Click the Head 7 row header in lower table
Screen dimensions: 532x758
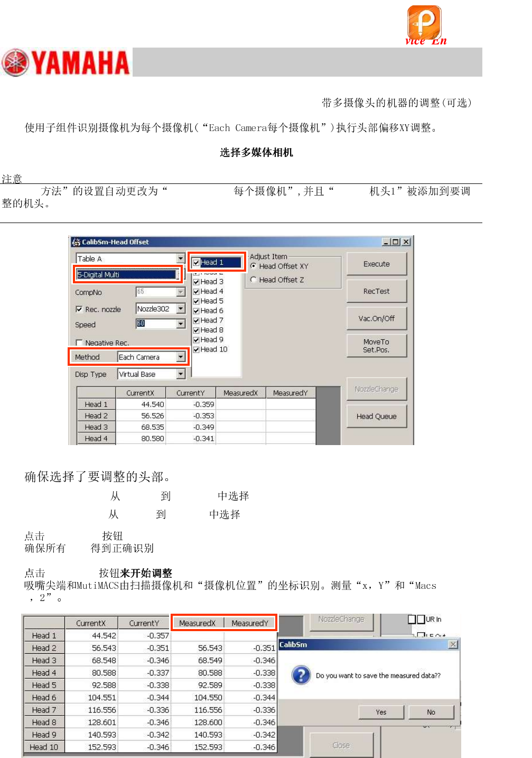(x=44, y=710)
